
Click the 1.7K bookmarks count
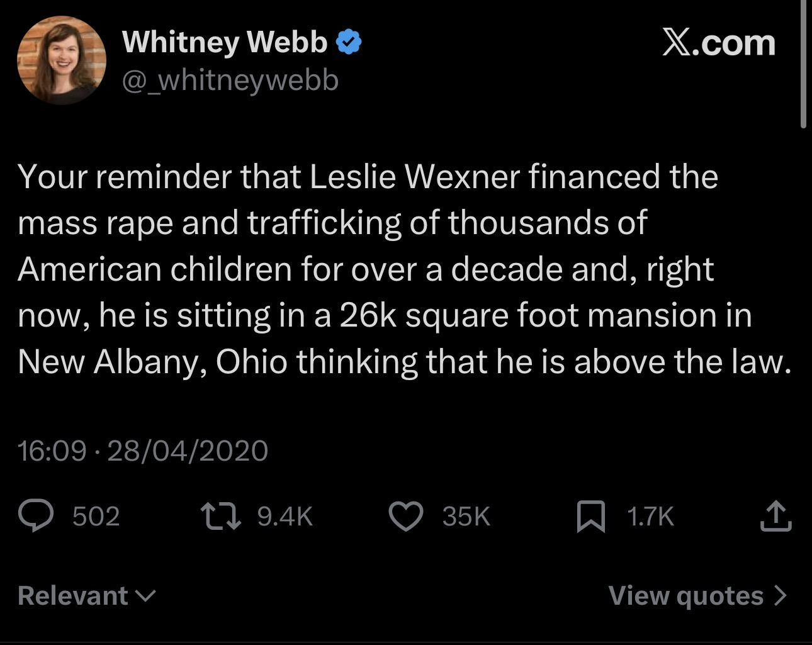pyautogui.click(x=650, y=517)
